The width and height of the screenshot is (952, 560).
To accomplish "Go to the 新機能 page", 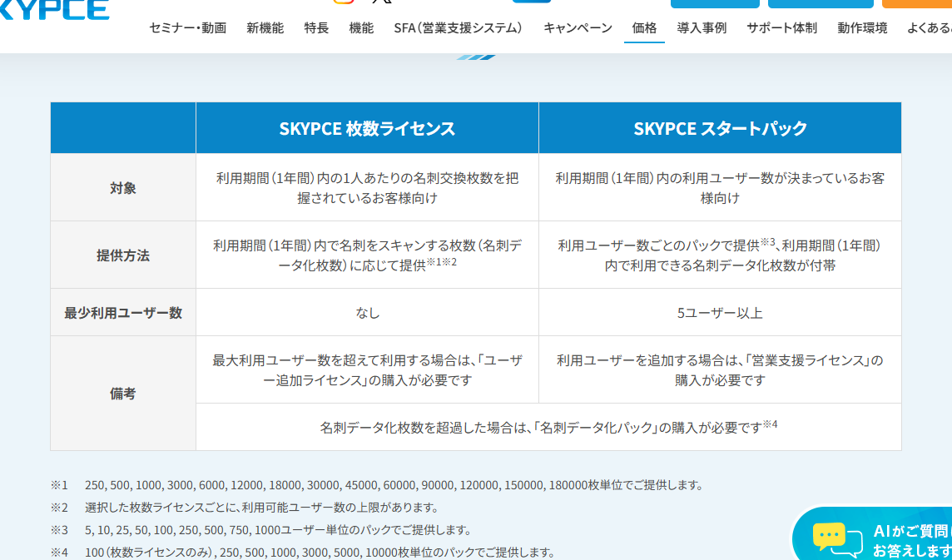I will tap(265, 28).
